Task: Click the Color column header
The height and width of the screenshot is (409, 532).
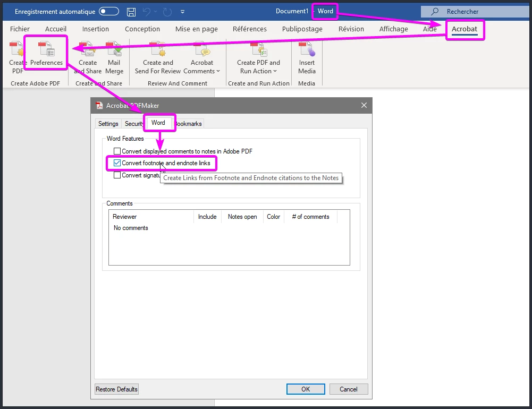Action: [274, 217]
